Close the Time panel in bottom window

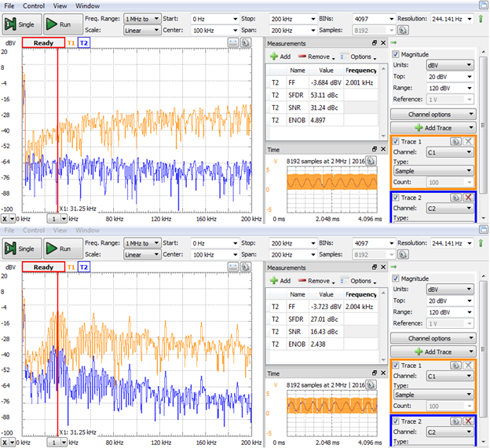click(x=383, y=373)
